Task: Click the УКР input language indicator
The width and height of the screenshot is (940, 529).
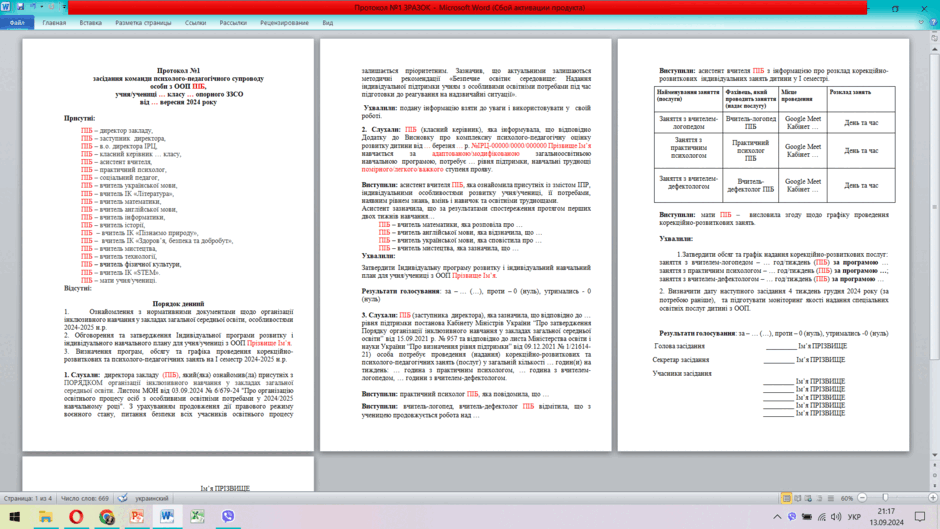Action: pyautogui.click(x=854, y=517)
